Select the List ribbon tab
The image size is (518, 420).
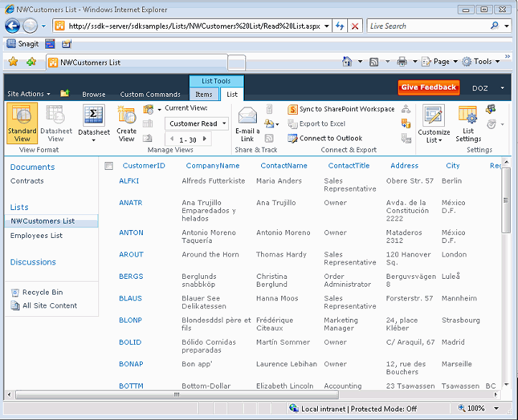232,95
